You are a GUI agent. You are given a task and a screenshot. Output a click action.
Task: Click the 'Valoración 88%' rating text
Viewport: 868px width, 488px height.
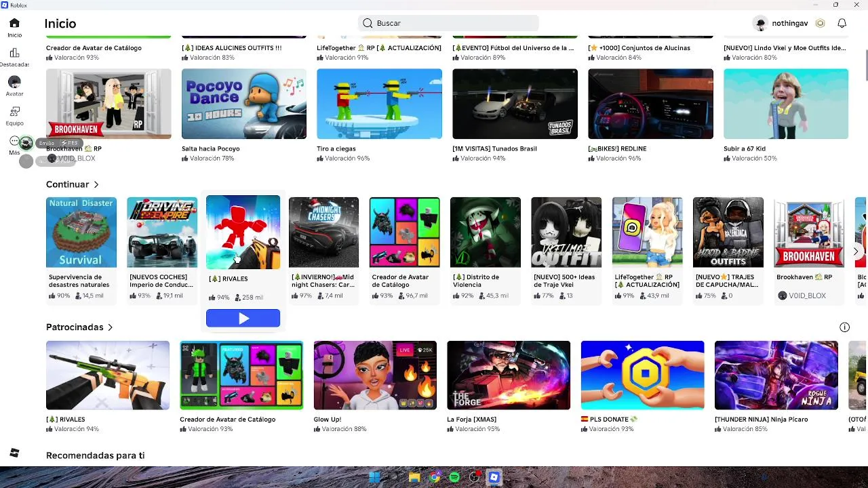(x=344, y=429)
